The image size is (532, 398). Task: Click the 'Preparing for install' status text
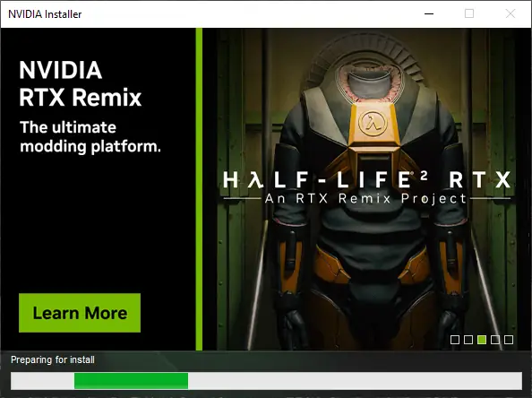[x=53, y=359]
